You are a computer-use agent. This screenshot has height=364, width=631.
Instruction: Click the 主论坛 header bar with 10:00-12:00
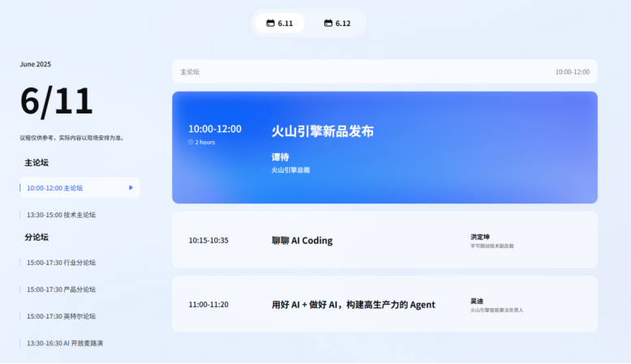(384, 71)
